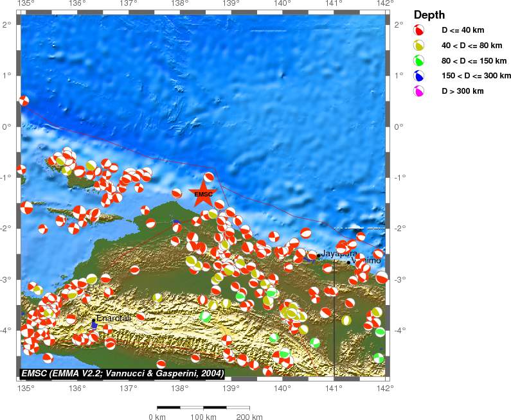Click the beachball at the map's far left edge near 0.5° latitude
This screenshot has height=420, width=511.
pos(24,101)
